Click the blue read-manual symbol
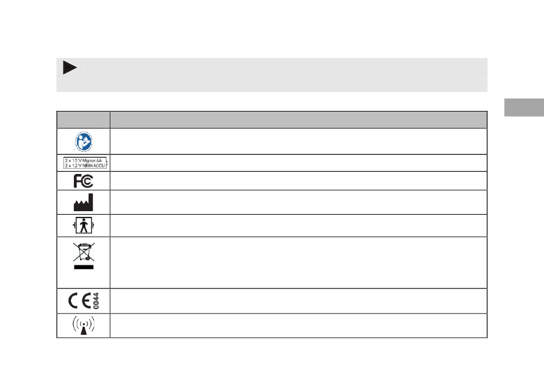 84,141
